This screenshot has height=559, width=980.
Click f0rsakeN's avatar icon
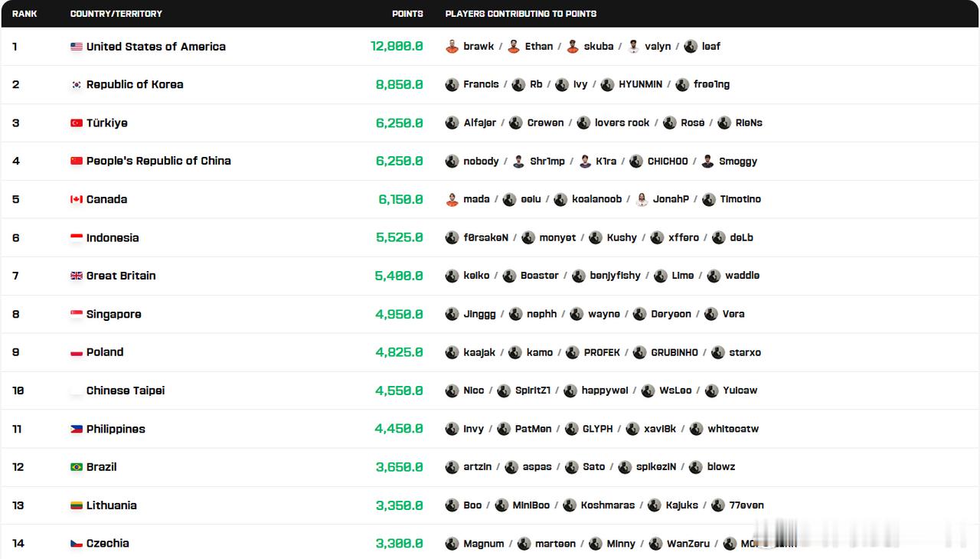452,237
